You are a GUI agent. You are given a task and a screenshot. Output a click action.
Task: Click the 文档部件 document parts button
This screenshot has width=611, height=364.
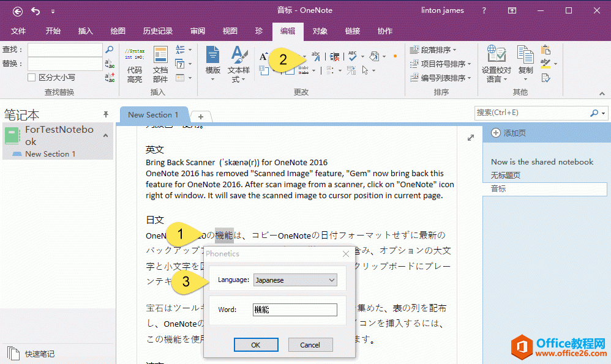160,64
